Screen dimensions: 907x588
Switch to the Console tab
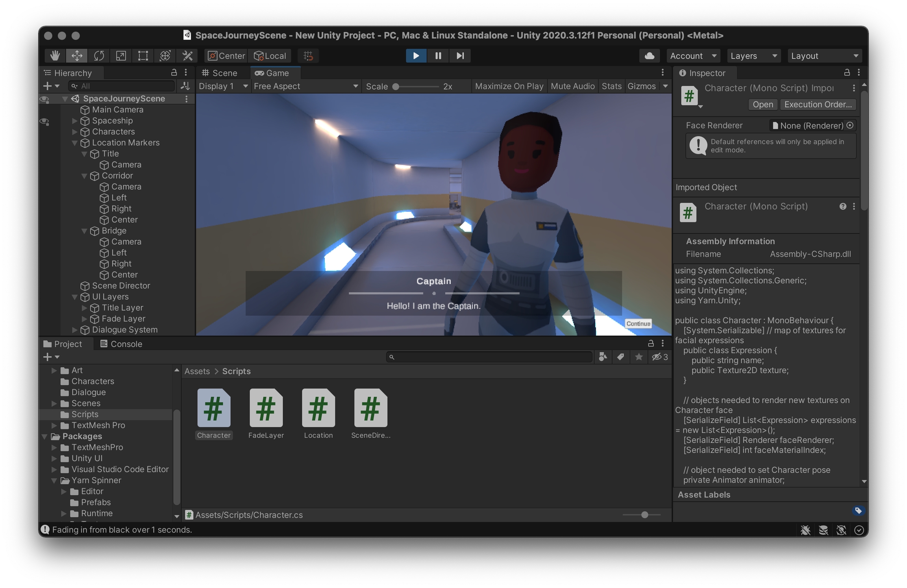point(121,344)
